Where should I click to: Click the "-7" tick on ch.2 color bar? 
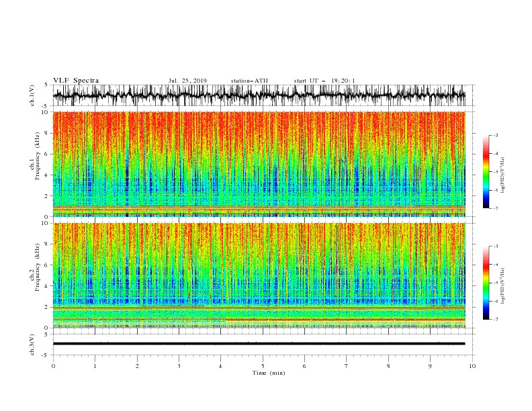[495, 320]
